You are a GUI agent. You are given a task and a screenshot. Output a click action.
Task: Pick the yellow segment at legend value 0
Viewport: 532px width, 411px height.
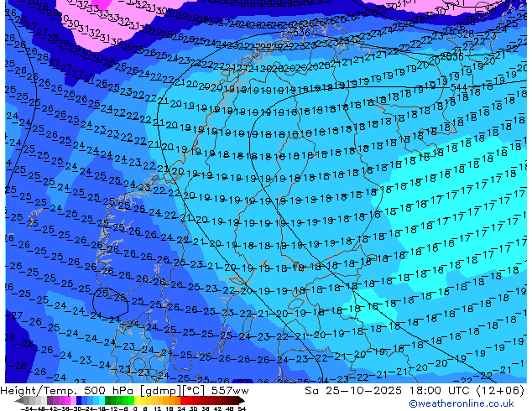(138, 400)
